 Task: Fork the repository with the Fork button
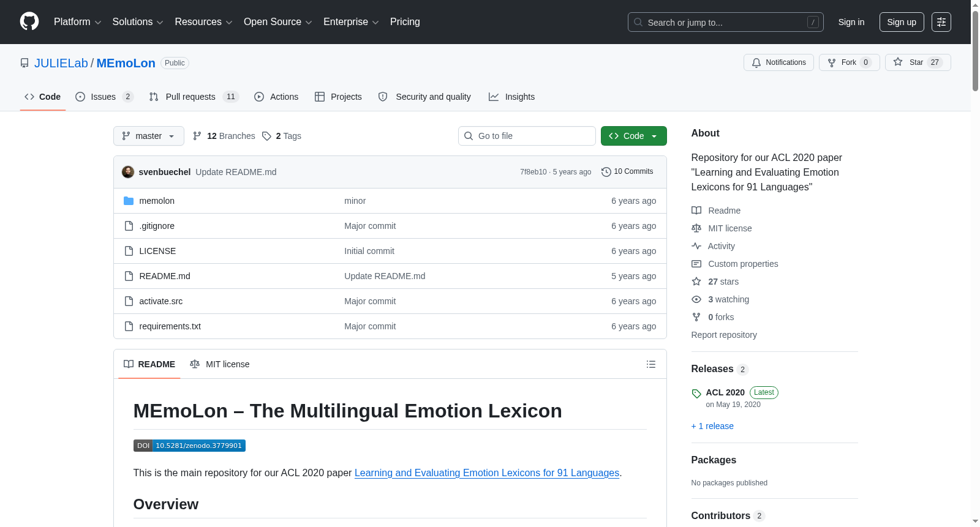coord(850,62)
